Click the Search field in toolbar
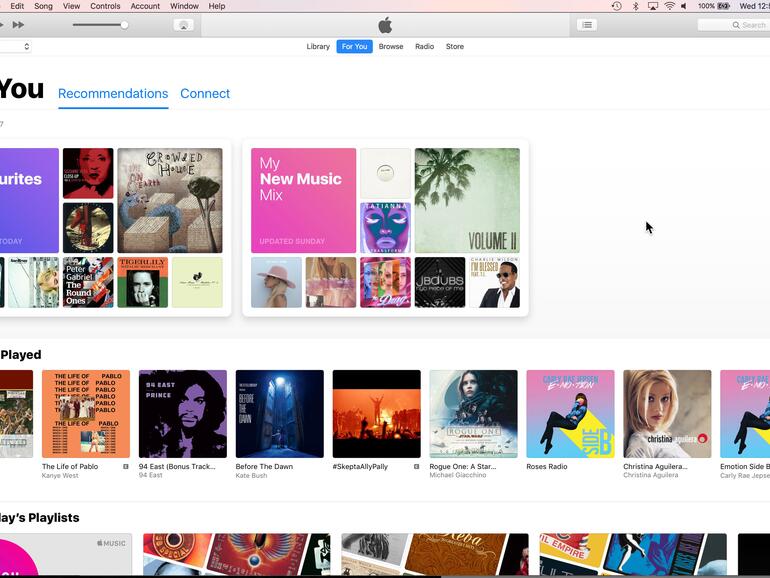This screenshot has width=770, height=578. (x=733, y=25)
